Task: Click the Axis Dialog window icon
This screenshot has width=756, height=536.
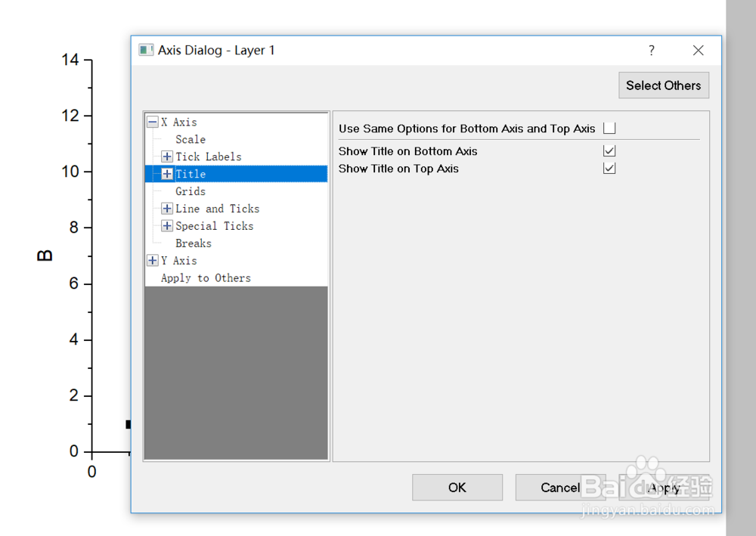Action: click(x=146, y=51)
